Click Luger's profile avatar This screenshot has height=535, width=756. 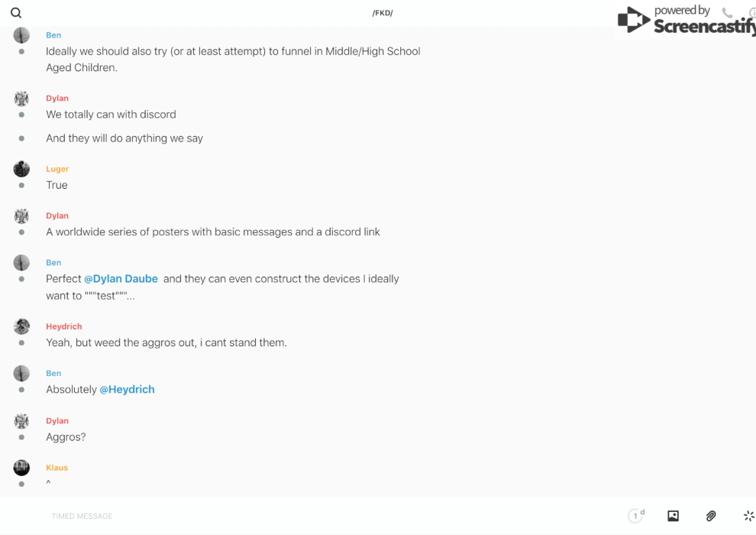pyautogui.click(x=21, y=169)
